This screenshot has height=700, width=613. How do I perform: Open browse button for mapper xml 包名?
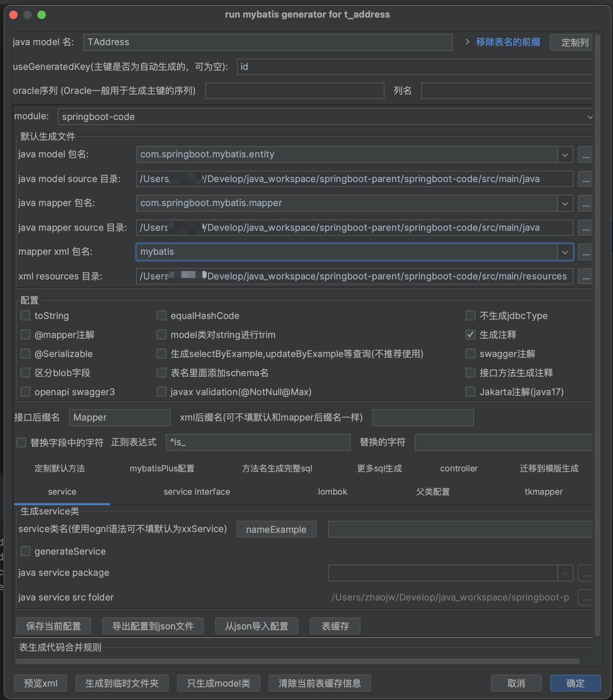586,252
